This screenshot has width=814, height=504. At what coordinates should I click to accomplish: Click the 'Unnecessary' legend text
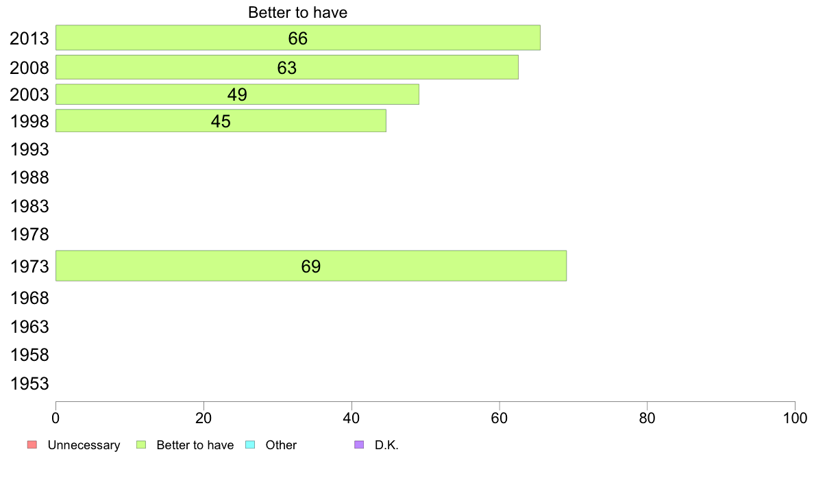84,445
